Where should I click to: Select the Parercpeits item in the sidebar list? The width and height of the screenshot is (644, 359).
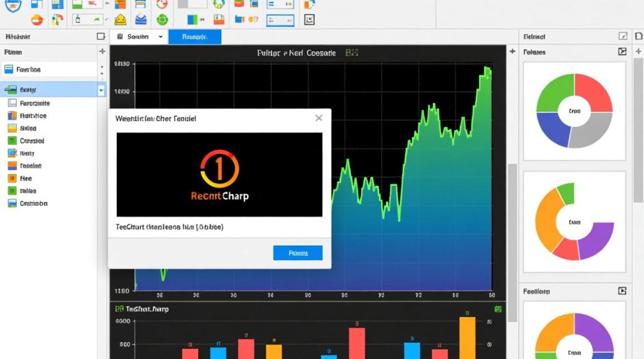[x=34, y=103]
